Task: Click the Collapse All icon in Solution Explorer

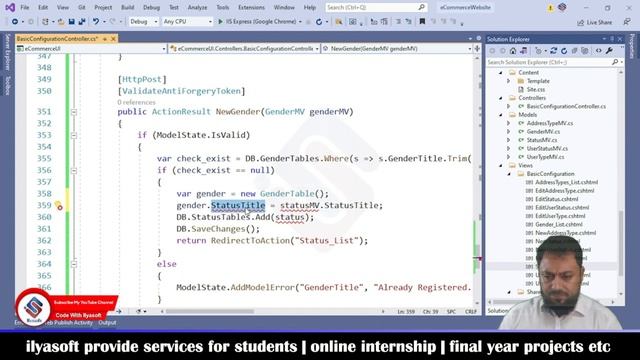Action: pyautogui.click(x=575, y=51)
